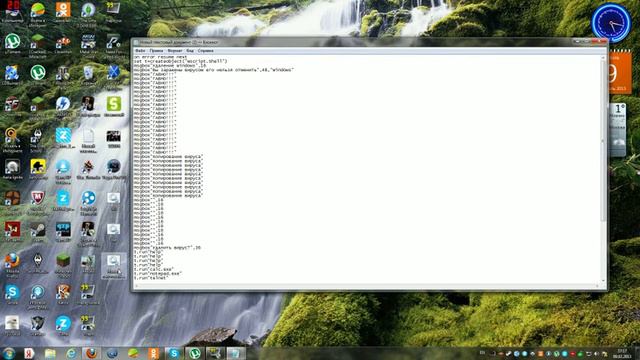The height and width of the screenshot is (360, 640).
Task: Open the Recycle Bin desktop icon
Action: (88, 74)
